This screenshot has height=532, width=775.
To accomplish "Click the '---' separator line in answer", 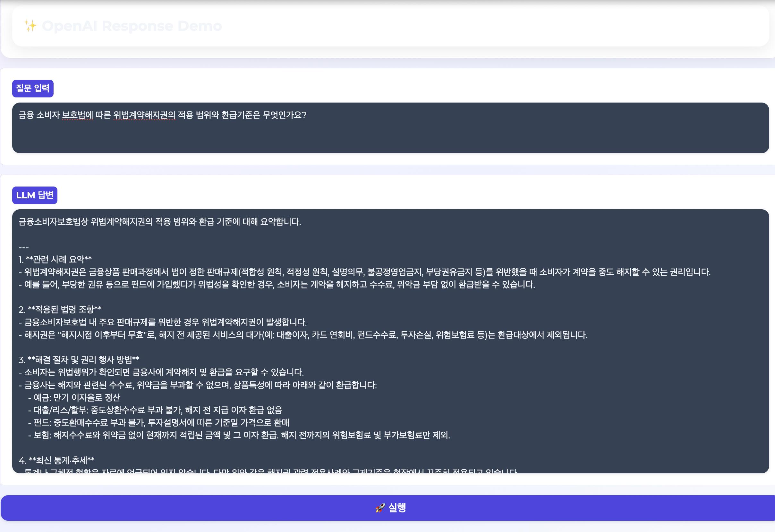I will (x=24, y=247).
